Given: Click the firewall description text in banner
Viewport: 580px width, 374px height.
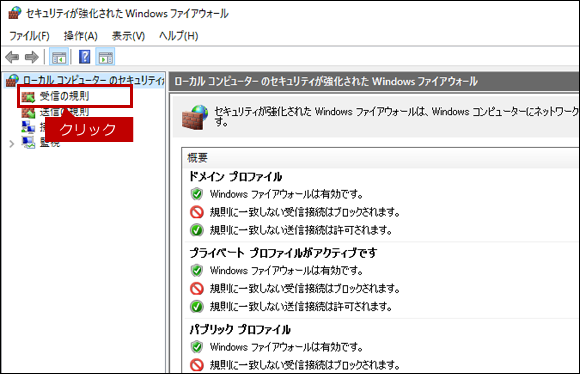Looking at the screenshot, I should (x=397, y=117).
